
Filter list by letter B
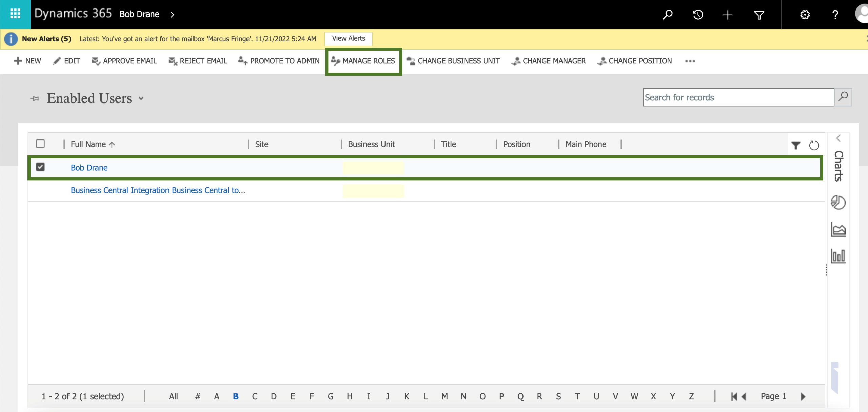(236, 396)
